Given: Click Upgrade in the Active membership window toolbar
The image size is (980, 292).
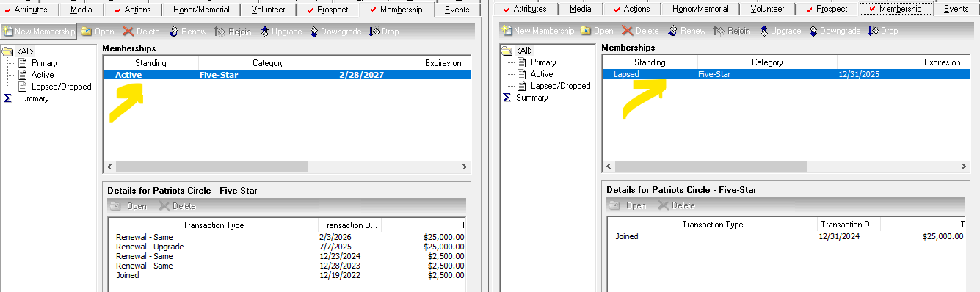Looking at the screenshot, I should point(280,32).
